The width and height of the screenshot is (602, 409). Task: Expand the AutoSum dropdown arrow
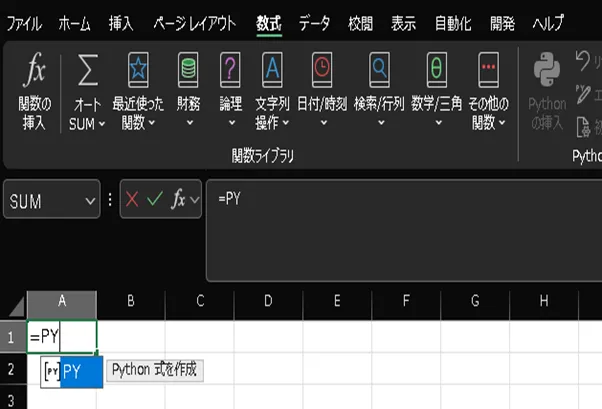coord(100,125)
